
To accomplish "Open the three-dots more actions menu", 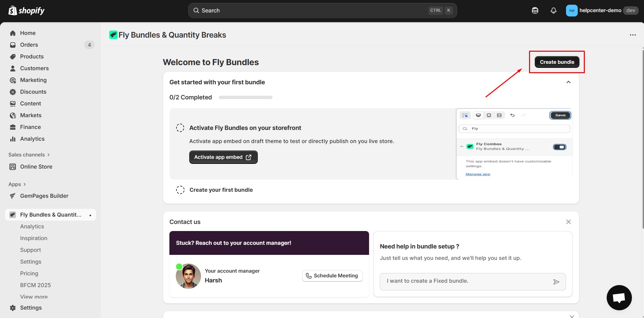I will coord(633,35).
